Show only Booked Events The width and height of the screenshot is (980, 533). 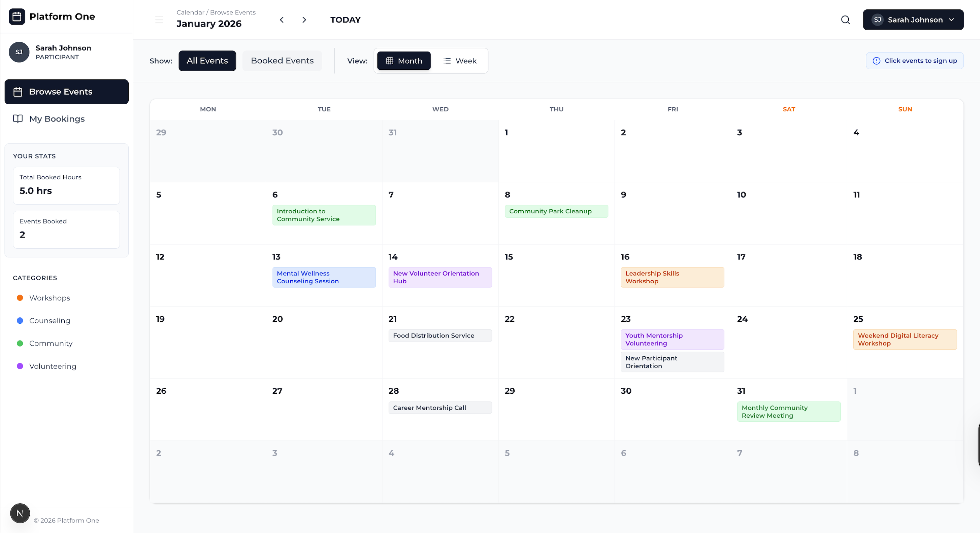point(282,61)
